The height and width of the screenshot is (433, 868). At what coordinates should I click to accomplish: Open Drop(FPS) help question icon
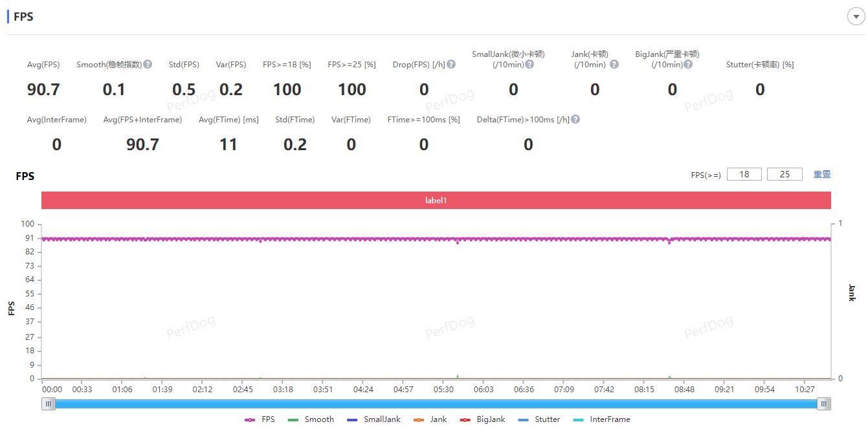coord(451,64)
